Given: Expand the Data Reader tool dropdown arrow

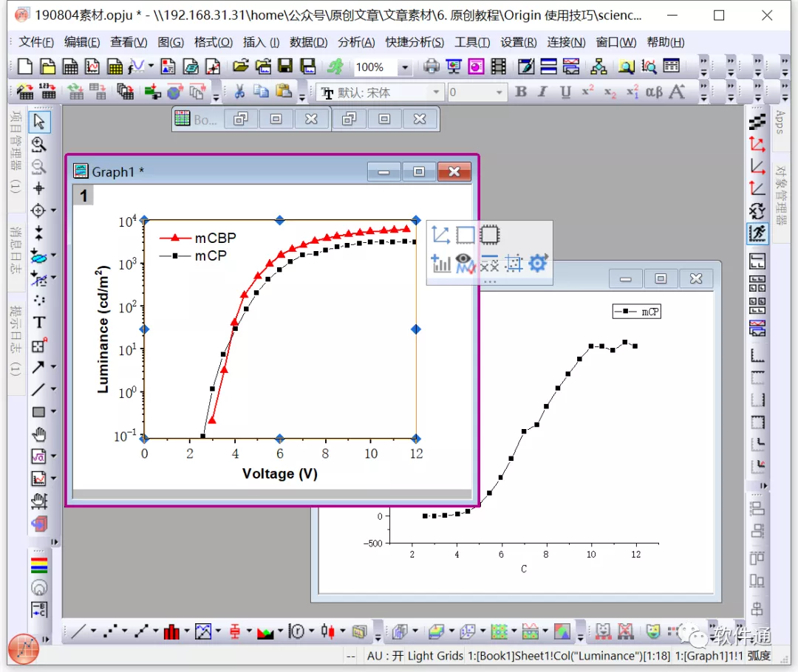Looking at the screenshot, I should 53,210.
